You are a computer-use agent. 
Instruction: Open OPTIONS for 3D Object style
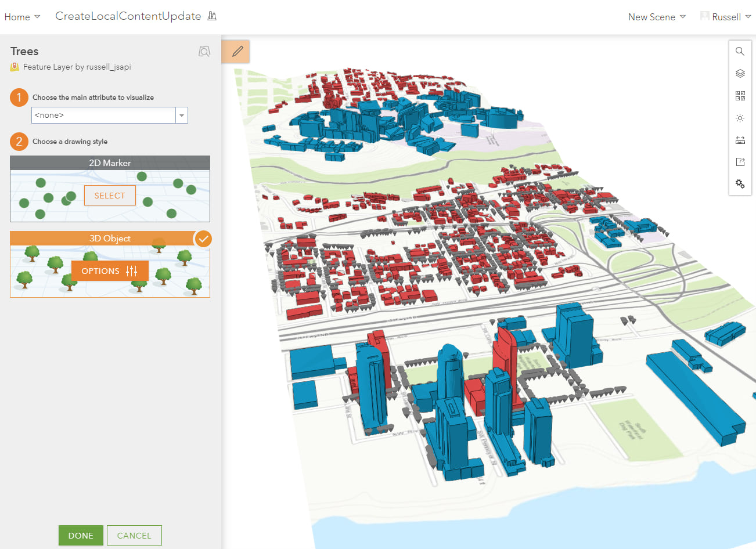click(x=110, y=271)
